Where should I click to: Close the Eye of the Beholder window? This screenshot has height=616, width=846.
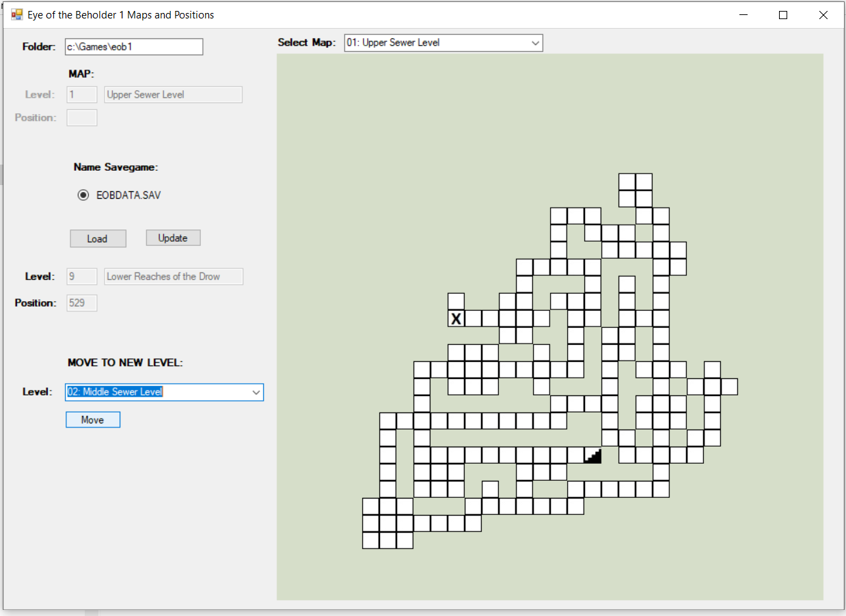823,15
